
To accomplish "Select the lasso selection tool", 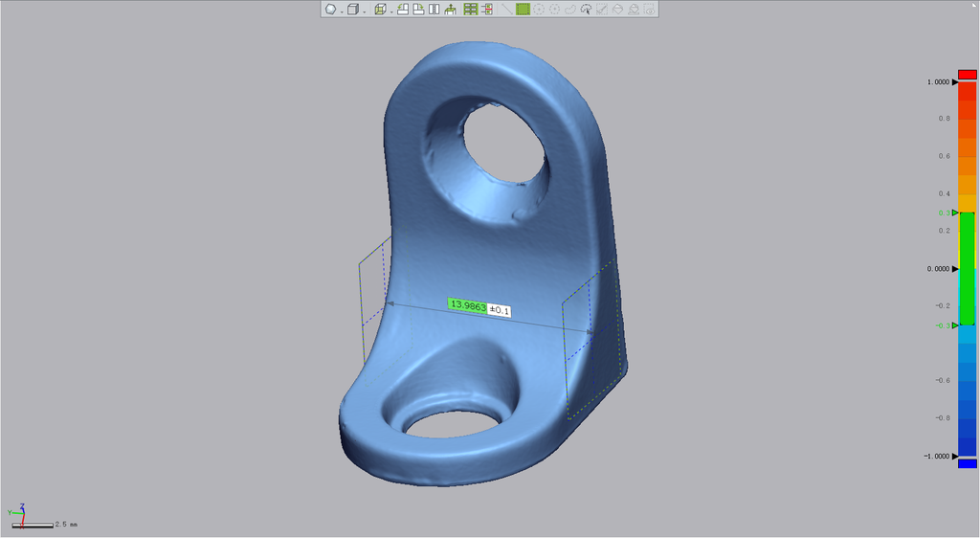I will coord(569,10).
